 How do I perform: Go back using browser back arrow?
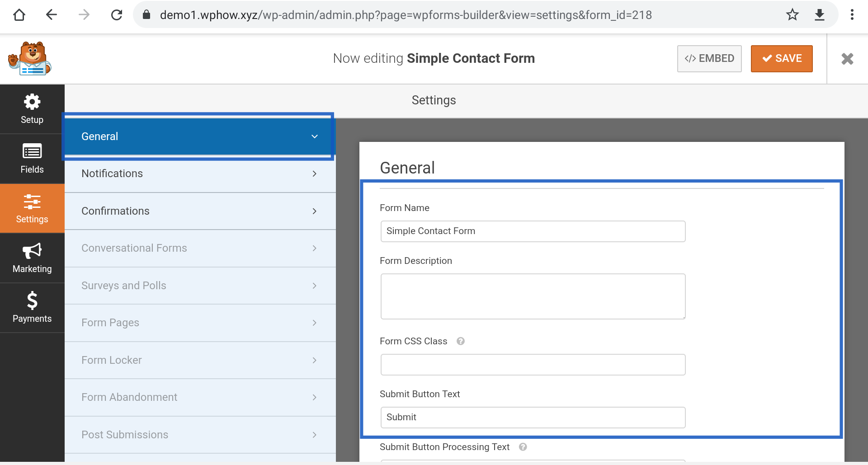pos(52,15)
